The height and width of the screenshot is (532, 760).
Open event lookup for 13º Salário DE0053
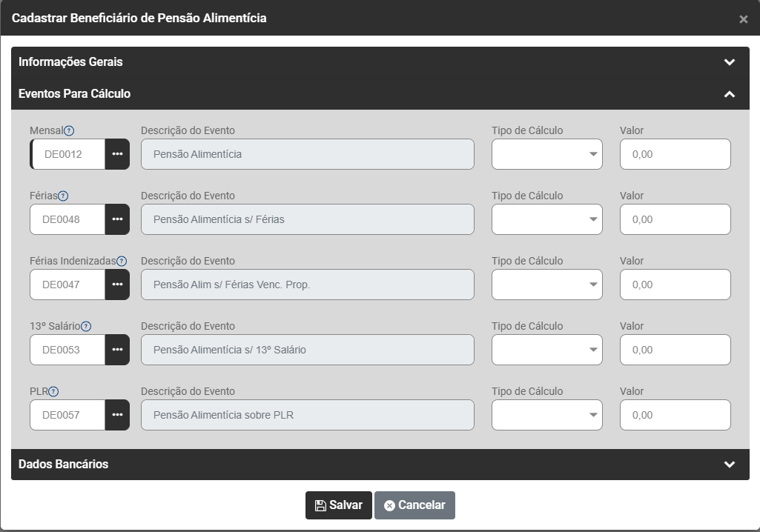tap(117, 350)
